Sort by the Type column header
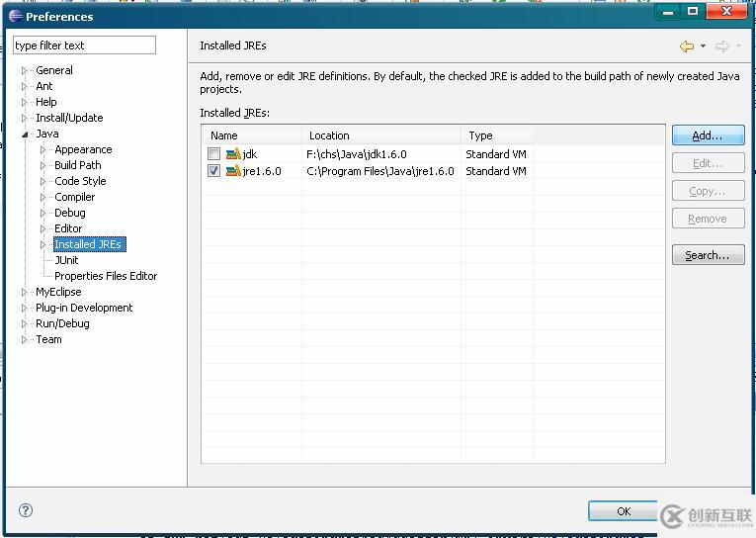The height and width of the screenshot is (538, 756). pyautogui.click(x=497, y=135)
